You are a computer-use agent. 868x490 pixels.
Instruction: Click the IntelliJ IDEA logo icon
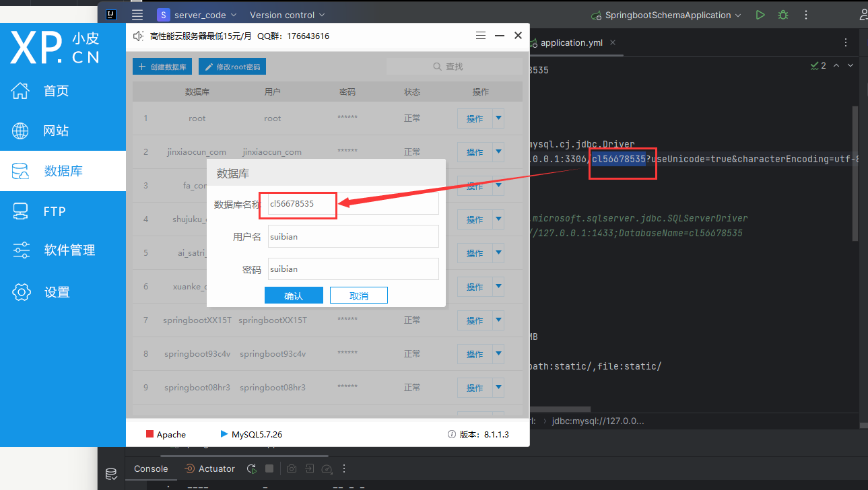point(112,15)
